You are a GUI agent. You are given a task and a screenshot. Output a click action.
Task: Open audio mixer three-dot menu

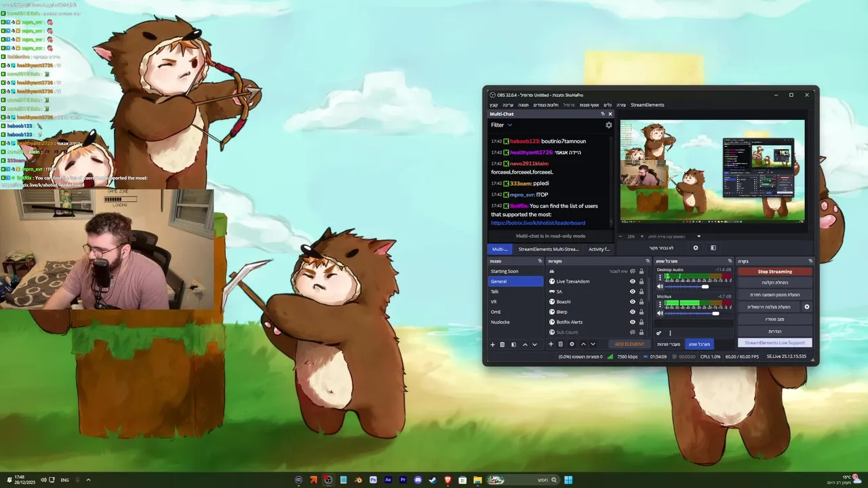pos(670,333)
